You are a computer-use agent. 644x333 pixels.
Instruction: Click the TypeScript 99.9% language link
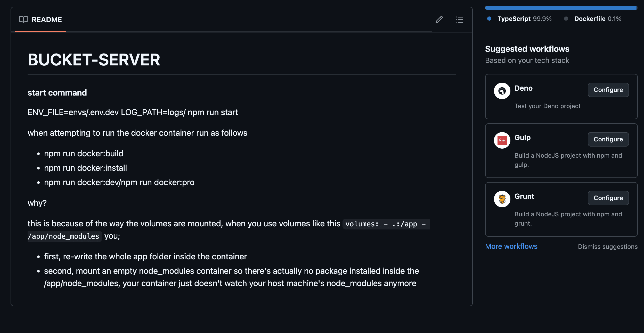pyautogui.click(x=524, y=19)
